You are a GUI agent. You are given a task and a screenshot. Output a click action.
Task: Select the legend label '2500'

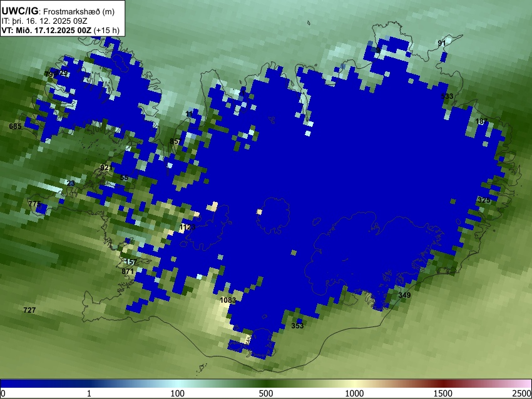pyautogui.click(x=522, y=393)
